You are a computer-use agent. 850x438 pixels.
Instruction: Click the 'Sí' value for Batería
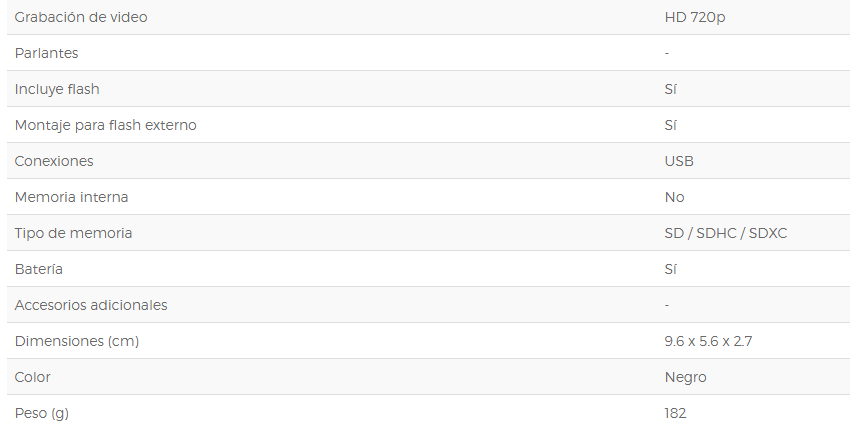click(x=671, y=269)
